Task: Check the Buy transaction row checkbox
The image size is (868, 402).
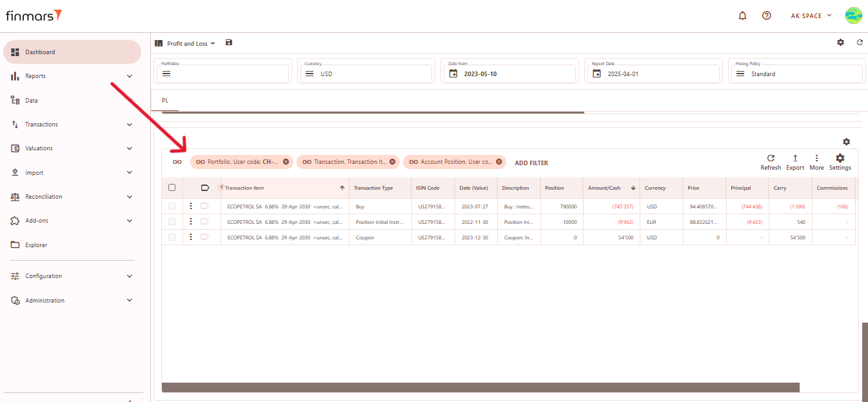Action: (172, 206)
